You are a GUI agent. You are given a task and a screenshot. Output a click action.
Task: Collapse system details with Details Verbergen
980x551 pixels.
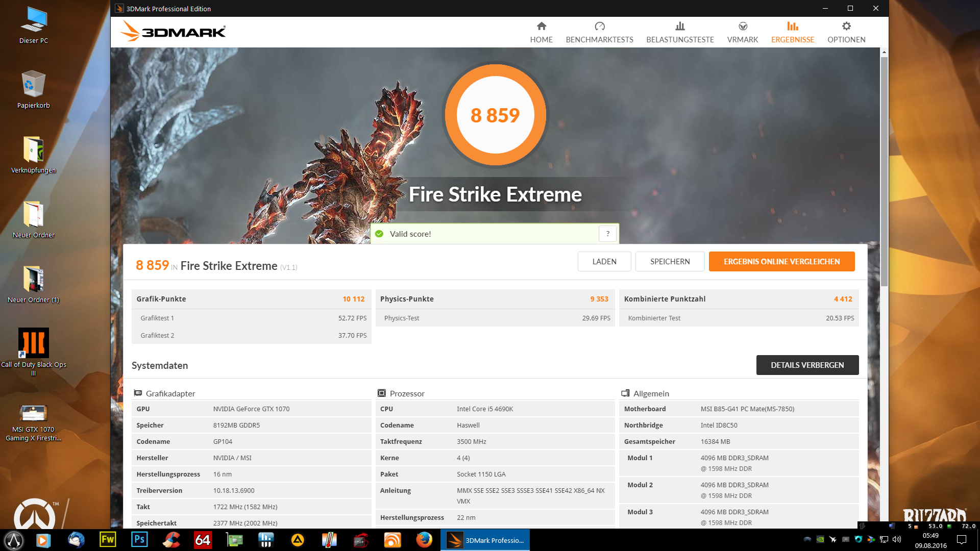807,365
